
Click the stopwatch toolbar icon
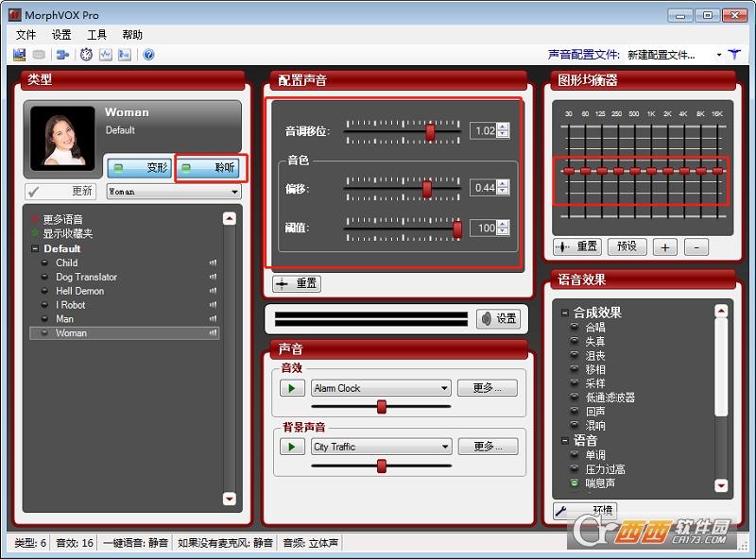[x=86, y=55]
